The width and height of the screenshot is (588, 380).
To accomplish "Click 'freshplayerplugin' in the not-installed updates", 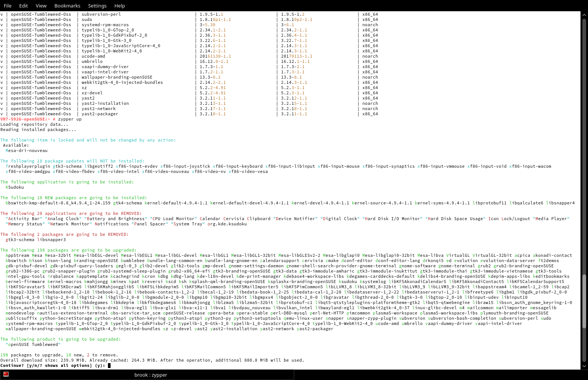I will pos(28,166).
